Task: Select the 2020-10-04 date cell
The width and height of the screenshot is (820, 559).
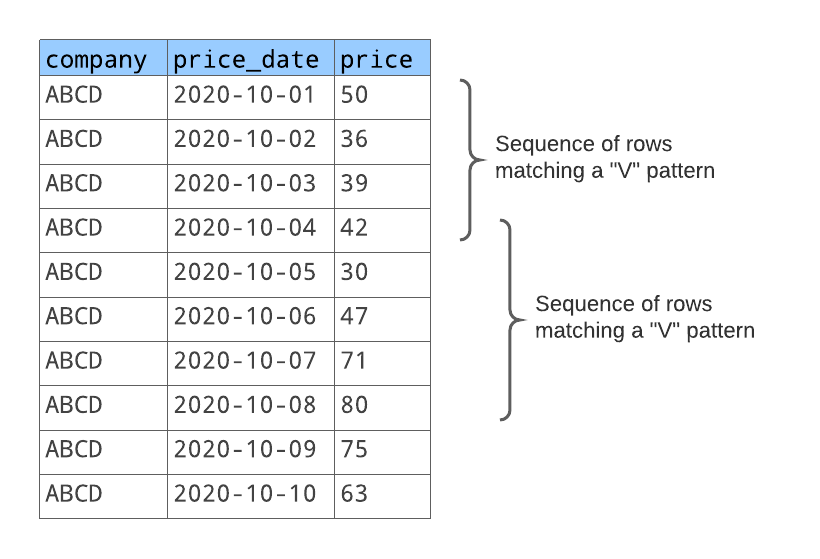Action: (x=245, y=227)
